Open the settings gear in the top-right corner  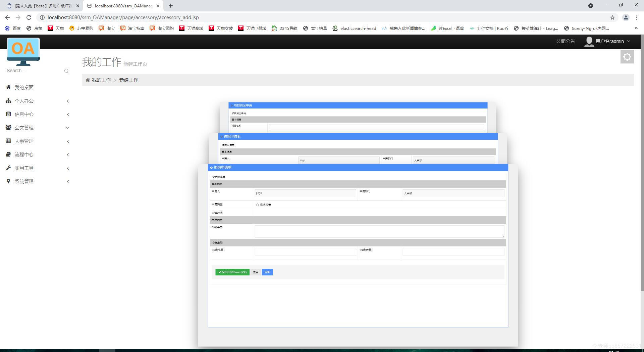tap(627, 56)
